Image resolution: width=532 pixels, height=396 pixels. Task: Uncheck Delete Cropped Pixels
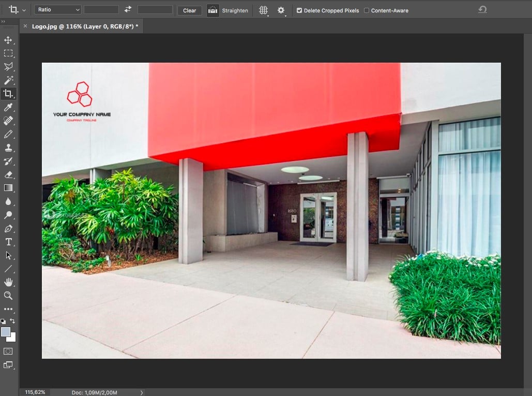pyautogui.click(x=299, y=10)
